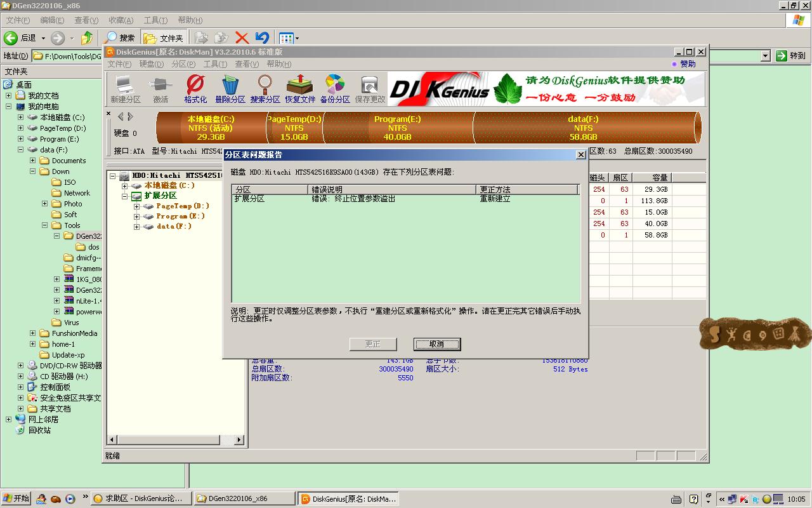Click the Recover Files (恢复文件) icon
812x508 pixels.
tap(300, 89)
